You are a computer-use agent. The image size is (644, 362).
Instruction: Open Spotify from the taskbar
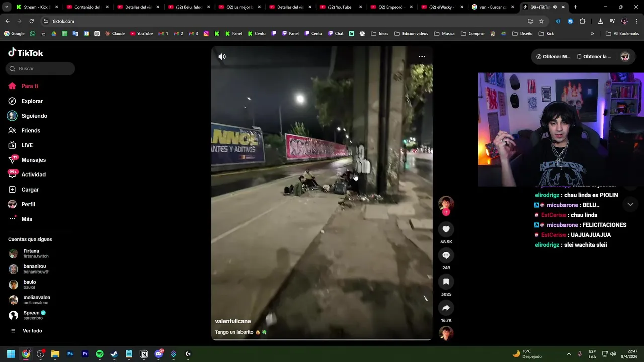click(x=100, y=354)
